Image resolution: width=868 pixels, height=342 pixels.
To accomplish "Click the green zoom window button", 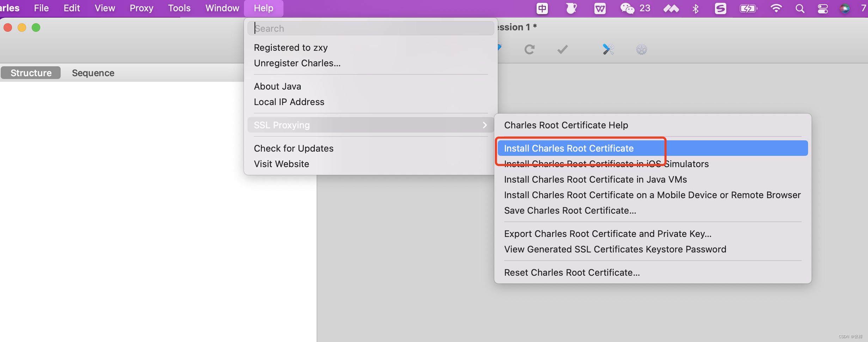I will coord(36,28).
